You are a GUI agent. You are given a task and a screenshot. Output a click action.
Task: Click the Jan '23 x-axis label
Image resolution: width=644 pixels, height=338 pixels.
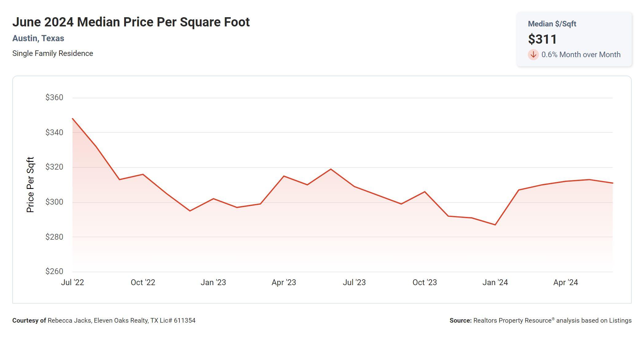[x=213, y=282]
